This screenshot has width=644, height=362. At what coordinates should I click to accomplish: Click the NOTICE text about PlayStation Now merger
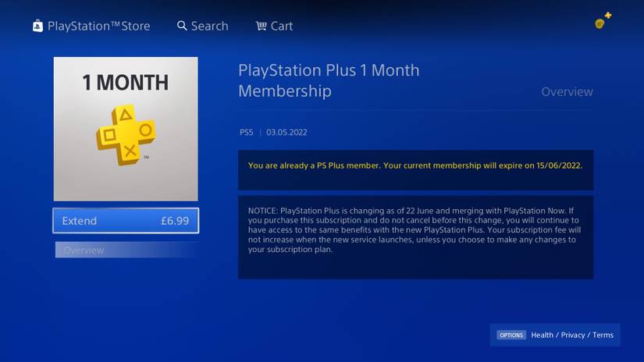coord(415,230)
